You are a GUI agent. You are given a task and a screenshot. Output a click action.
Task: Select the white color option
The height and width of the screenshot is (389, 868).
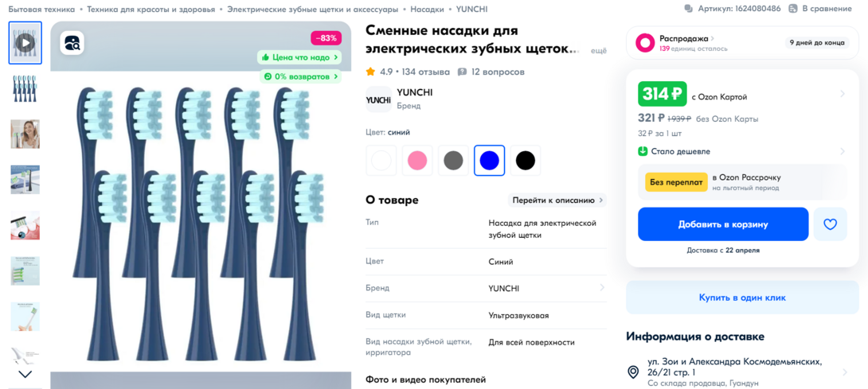tap(381, 161)
